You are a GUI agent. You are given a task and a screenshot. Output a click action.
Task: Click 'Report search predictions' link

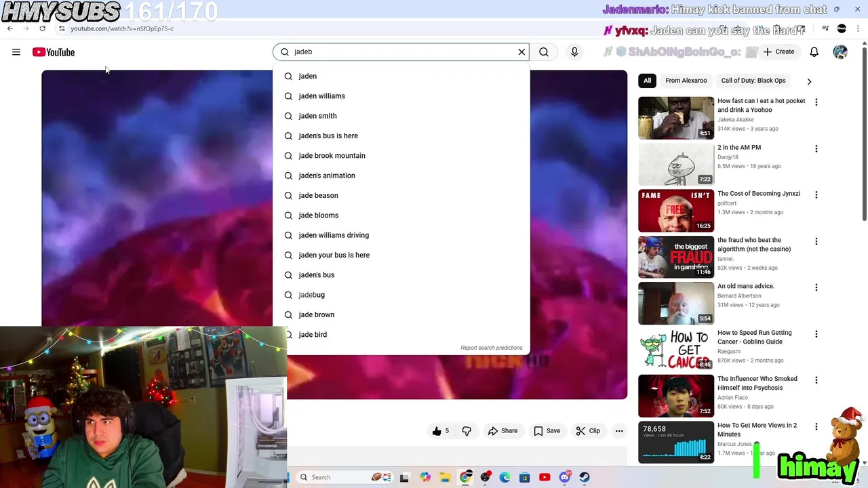(492, 348)
